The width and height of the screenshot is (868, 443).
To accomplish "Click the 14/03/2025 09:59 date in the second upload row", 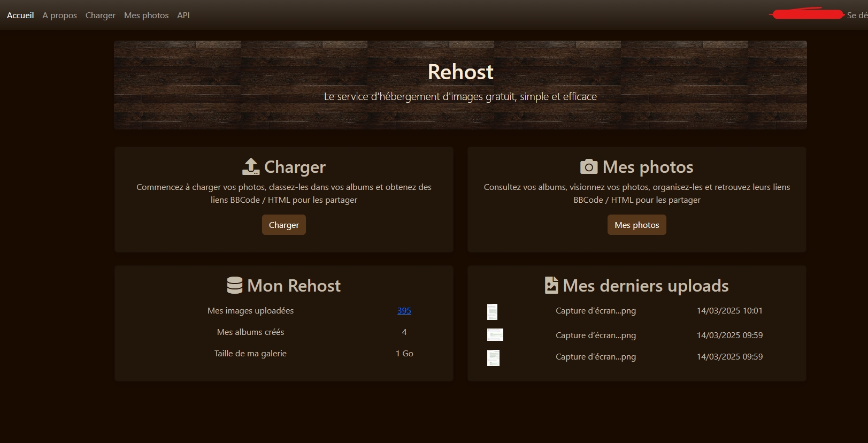I will tap(729, 335).
